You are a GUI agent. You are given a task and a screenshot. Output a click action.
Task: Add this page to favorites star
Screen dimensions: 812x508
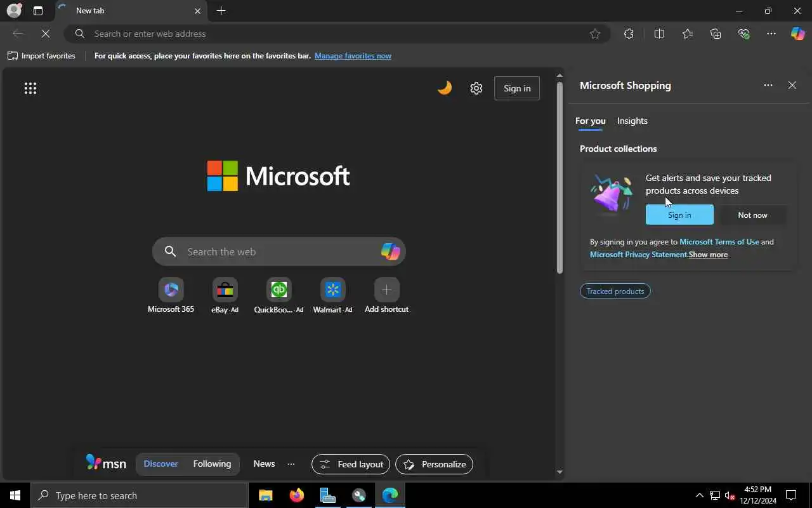595,34
